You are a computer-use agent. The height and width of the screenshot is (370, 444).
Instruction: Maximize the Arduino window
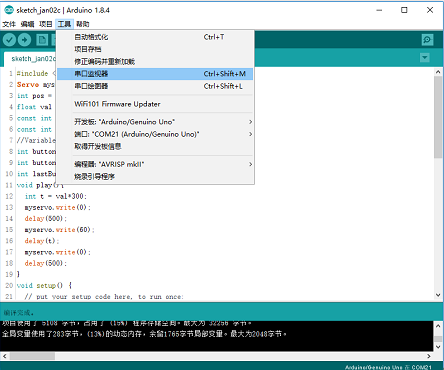pos(404,10)
